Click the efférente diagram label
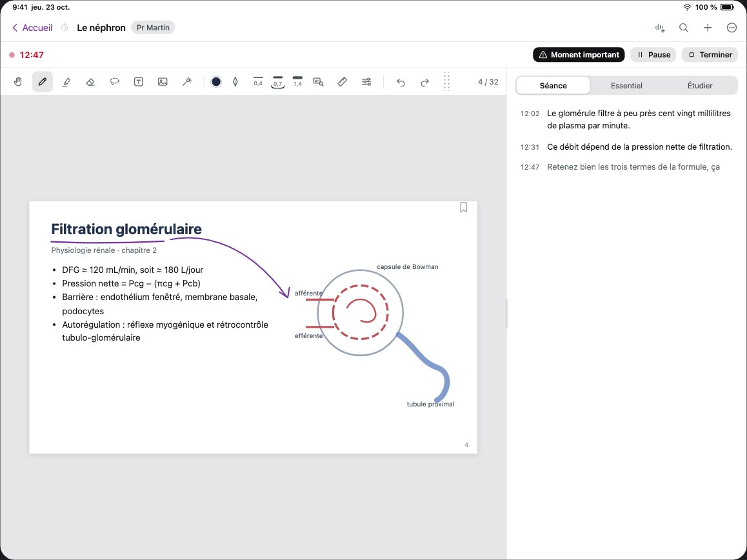This screenshot has width=747, height=560. click(309, 335)
